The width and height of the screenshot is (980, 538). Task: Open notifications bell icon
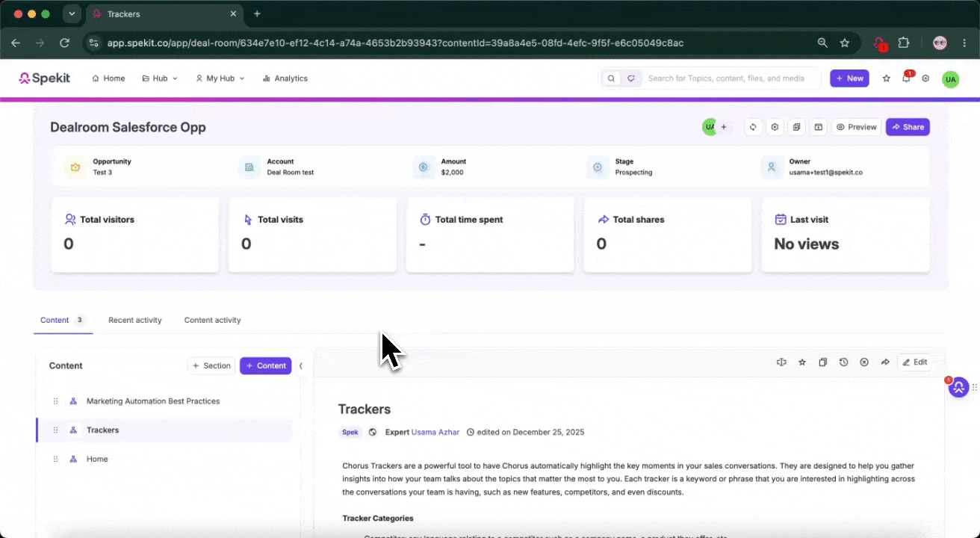(x=906, y=78)
